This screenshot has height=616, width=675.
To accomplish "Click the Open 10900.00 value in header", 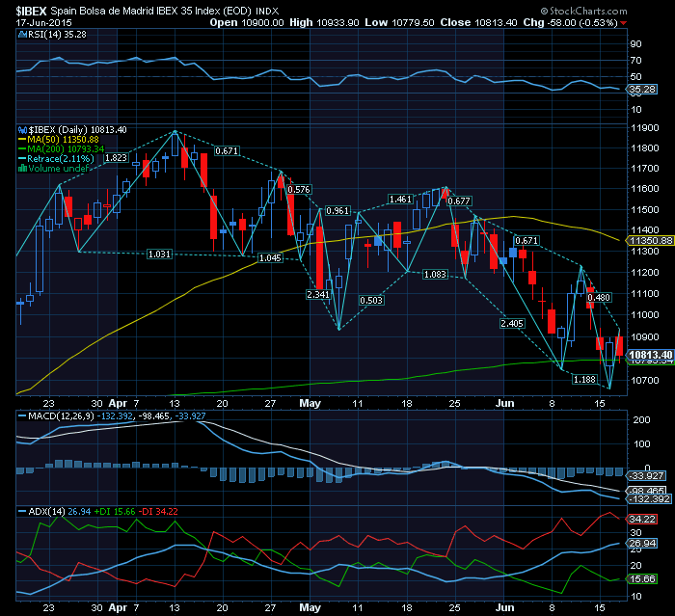I will tap(247, 22).
